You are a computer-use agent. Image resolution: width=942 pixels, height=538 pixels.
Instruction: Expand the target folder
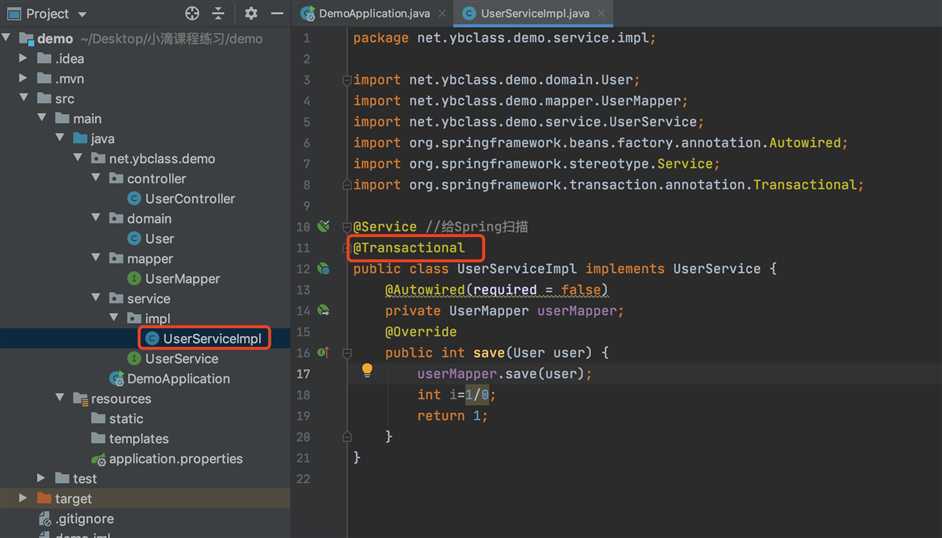tap(23, 498)
